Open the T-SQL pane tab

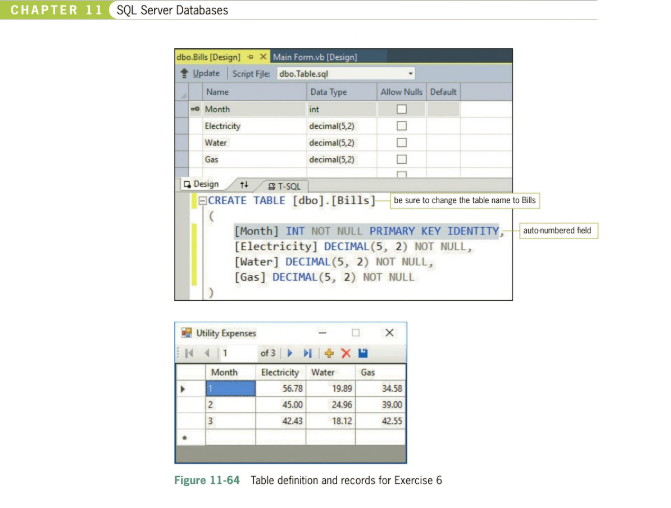[284, 186]
